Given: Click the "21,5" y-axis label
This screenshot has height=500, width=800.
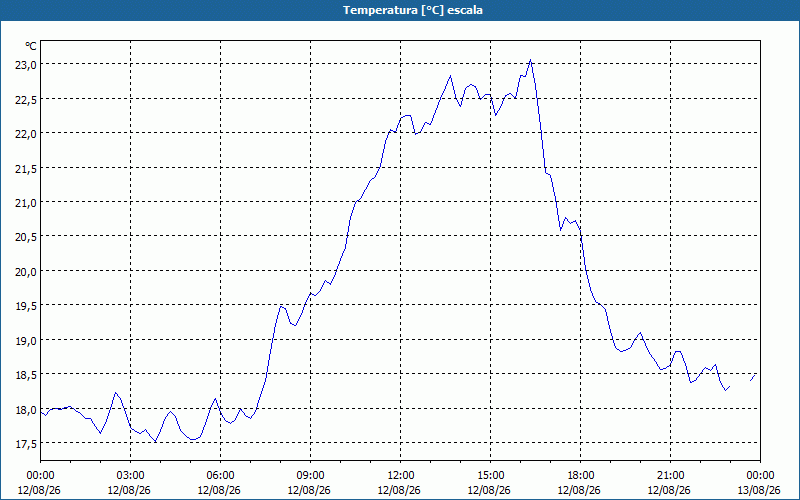Looking at the screenshot, I should coord(27,168).
